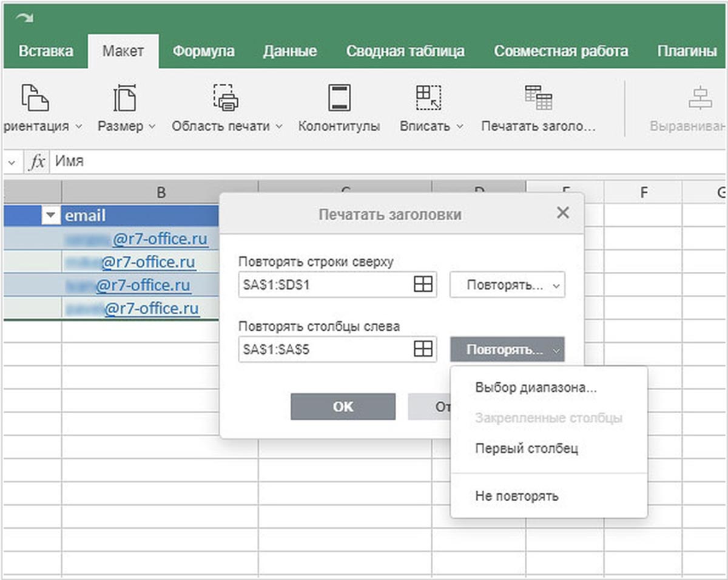Click the Orientation page icon in ribbon

point(35,98)
